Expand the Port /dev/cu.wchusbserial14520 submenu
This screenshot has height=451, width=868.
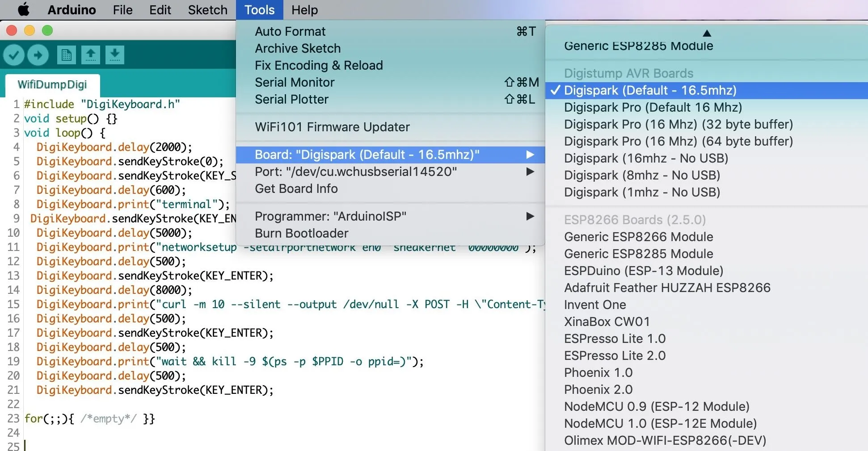click(391, 171)
